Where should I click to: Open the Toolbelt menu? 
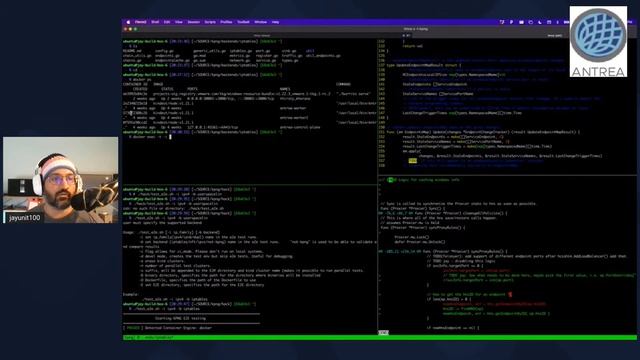pyautogui.click(x=243, y=22)
